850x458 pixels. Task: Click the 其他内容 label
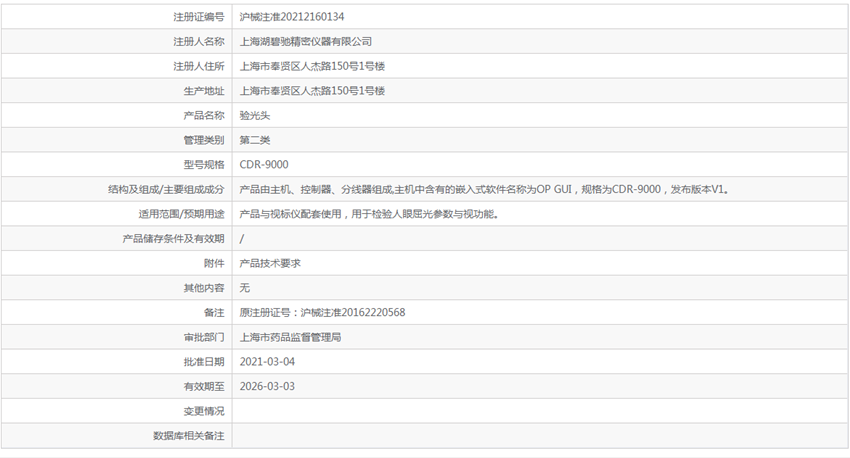[204, 288]
